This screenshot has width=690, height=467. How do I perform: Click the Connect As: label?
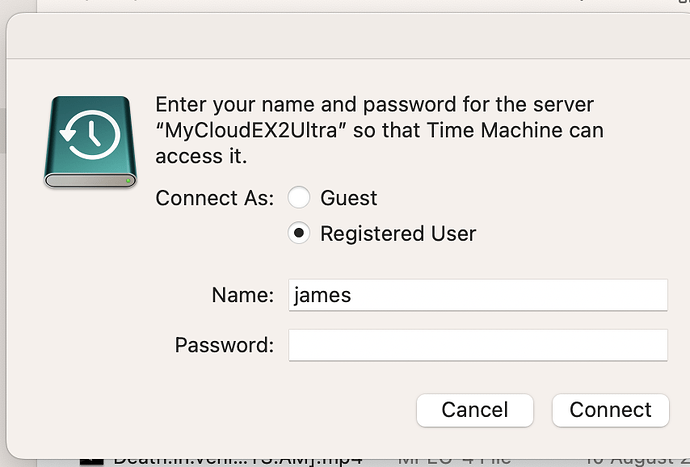coord(215,198)
